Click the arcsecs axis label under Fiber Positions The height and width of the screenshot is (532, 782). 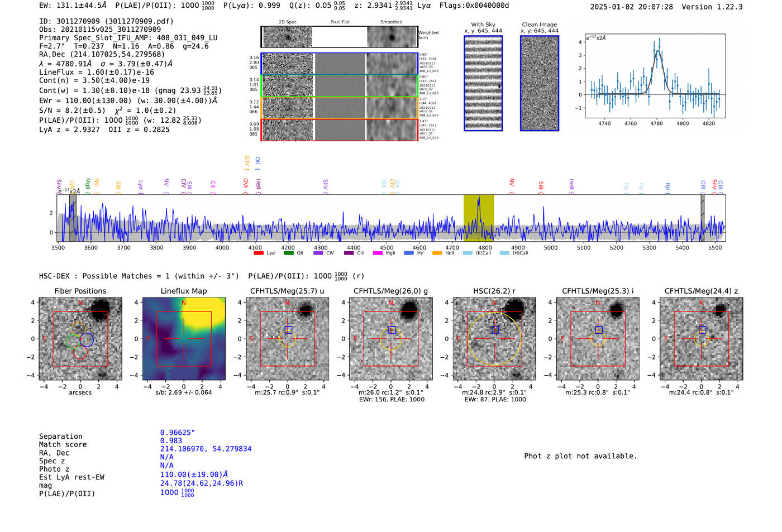point(80,392)
